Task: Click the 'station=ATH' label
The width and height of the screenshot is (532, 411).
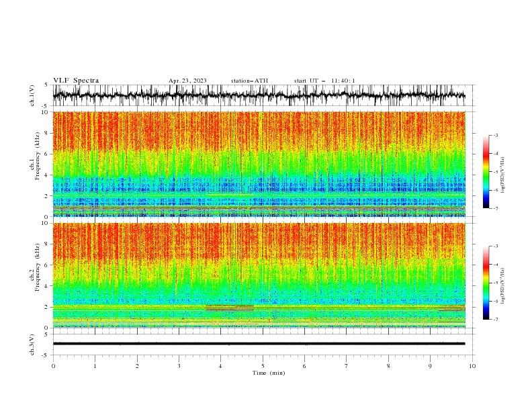Action: pyautogui.click(x=249, y=81)
